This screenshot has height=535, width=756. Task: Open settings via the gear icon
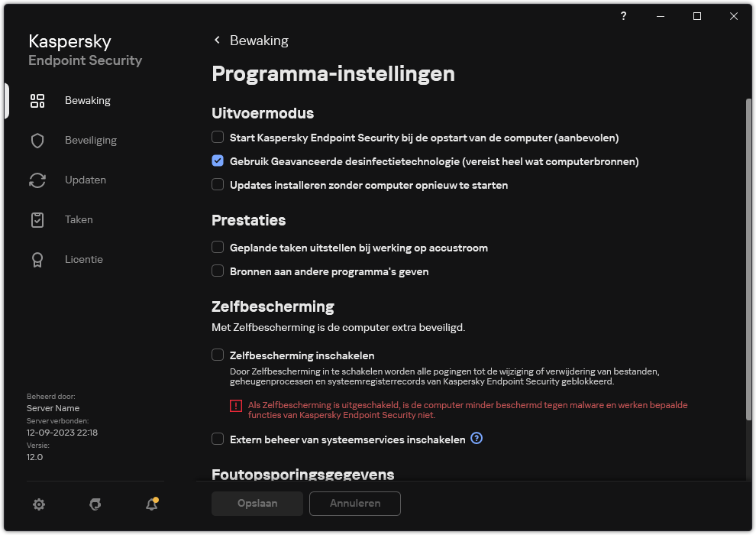(38, 504)
